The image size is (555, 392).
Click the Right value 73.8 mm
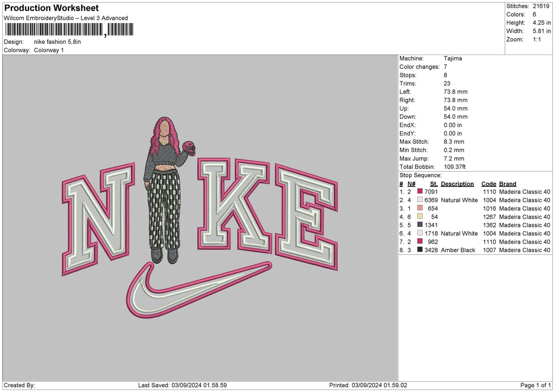[x=456, y=100]
